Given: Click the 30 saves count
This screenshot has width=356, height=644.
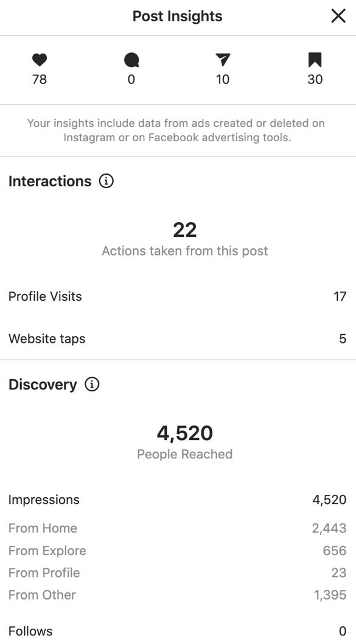Looking at the screenshot, I should (315, 79).
